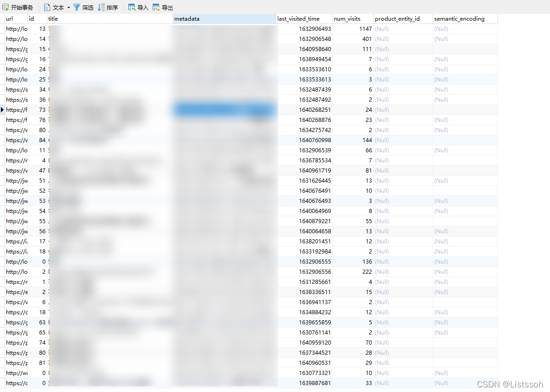This screenshot has height=392, width=550.
Task: Click the cell with value 1640268251
Action: (304, 110)
